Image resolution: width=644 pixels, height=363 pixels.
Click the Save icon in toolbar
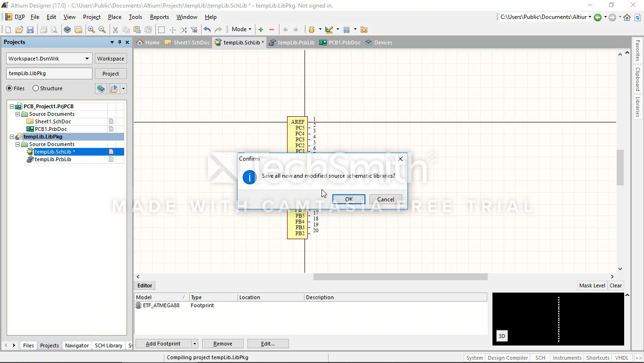30,30
